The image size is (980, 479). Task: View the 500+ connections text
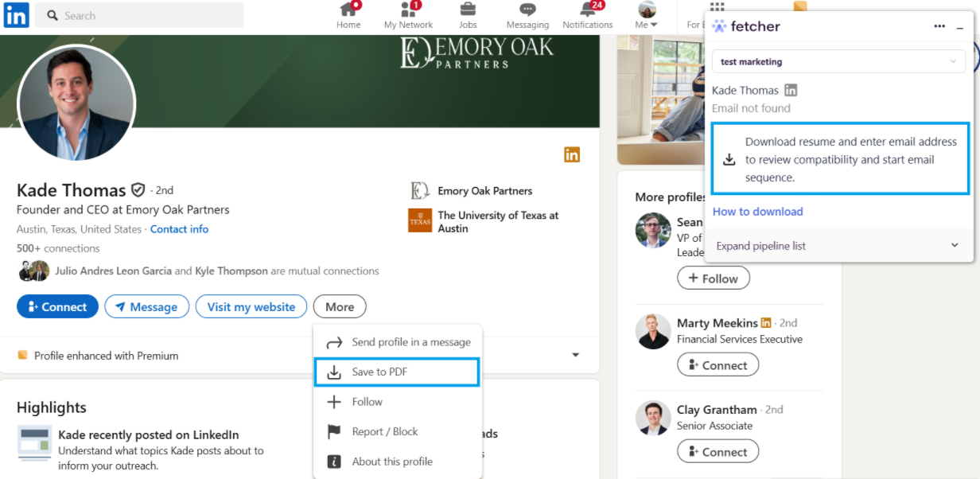58,248
